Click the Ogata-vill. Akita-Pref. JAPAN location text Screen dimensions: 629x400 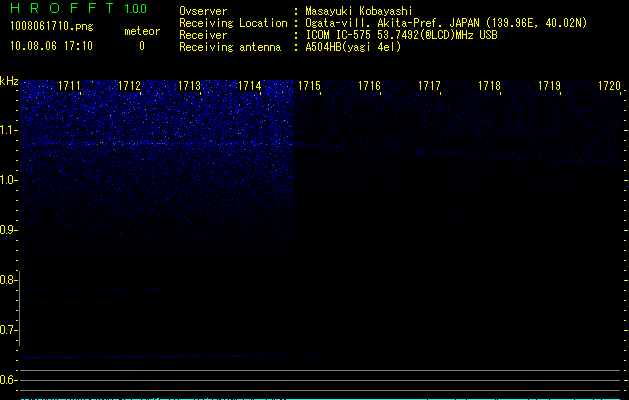coord(446,23)
